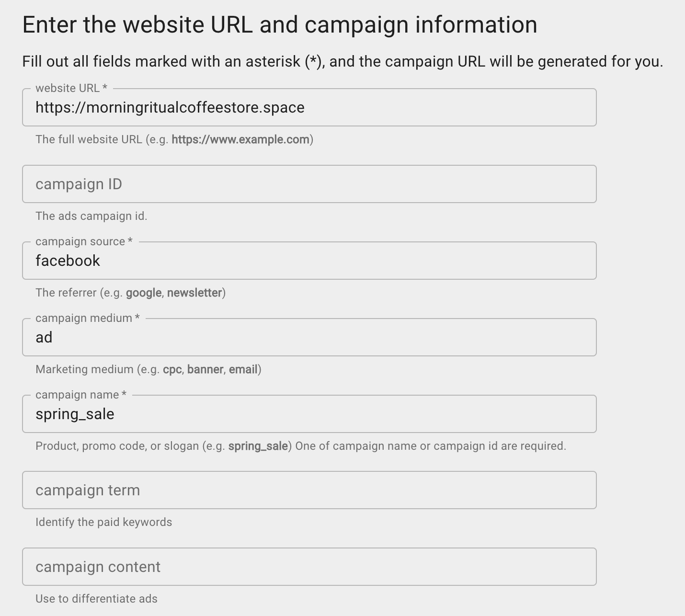Click the 'Identify the paid keywords' helper text
Screen dimensions: 685x616
coord(103,522)
